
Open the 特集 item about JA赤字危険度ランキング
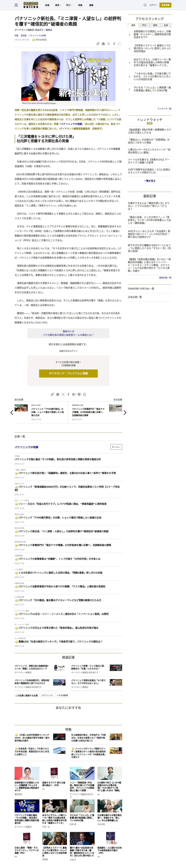(32, 738)
